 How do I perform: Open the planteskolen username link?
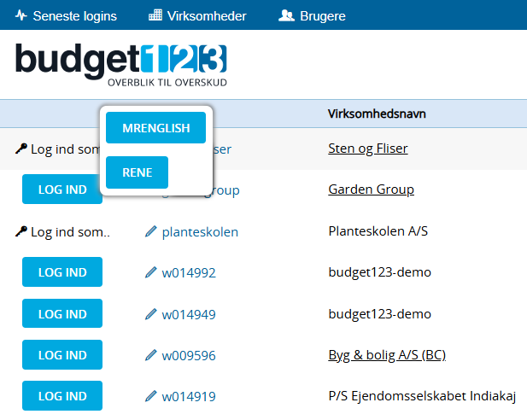point(200,231)
